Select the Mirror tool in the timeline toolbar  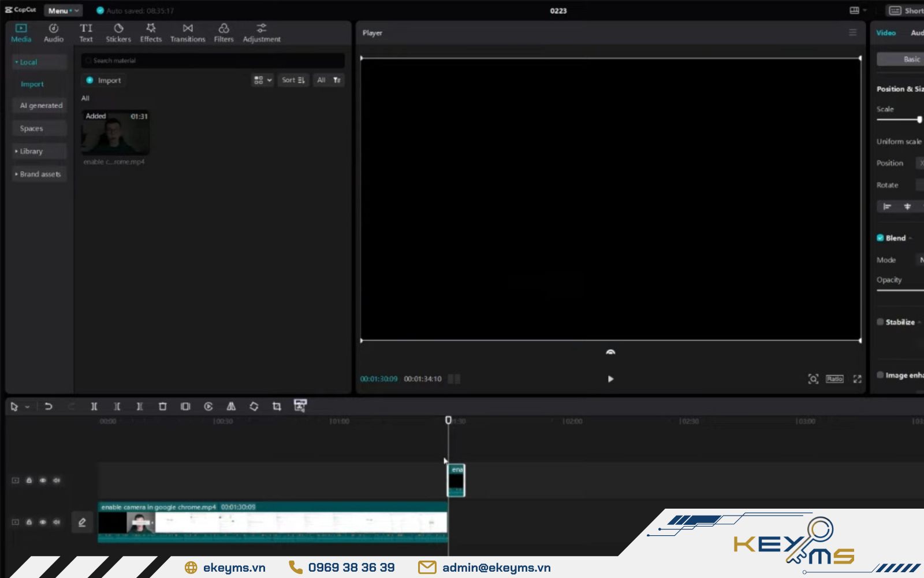coord(231,406)
